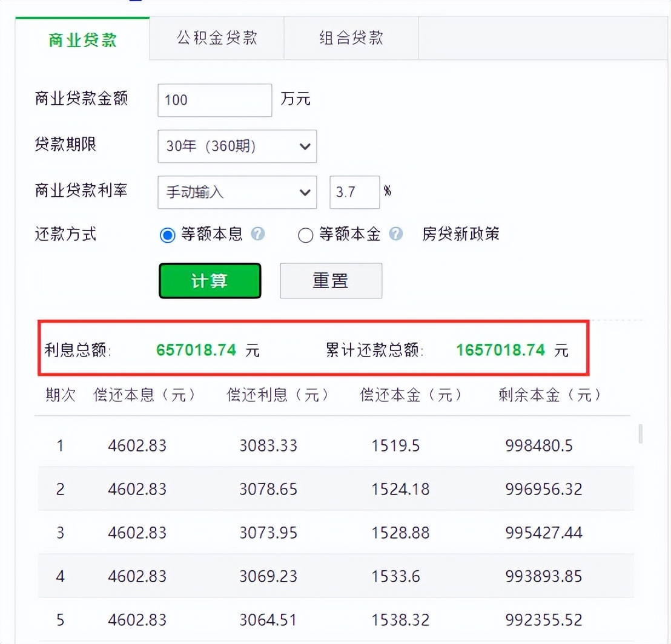Open the 房贷新政策 link
The image size is (671, 644).
click(460, 235)
